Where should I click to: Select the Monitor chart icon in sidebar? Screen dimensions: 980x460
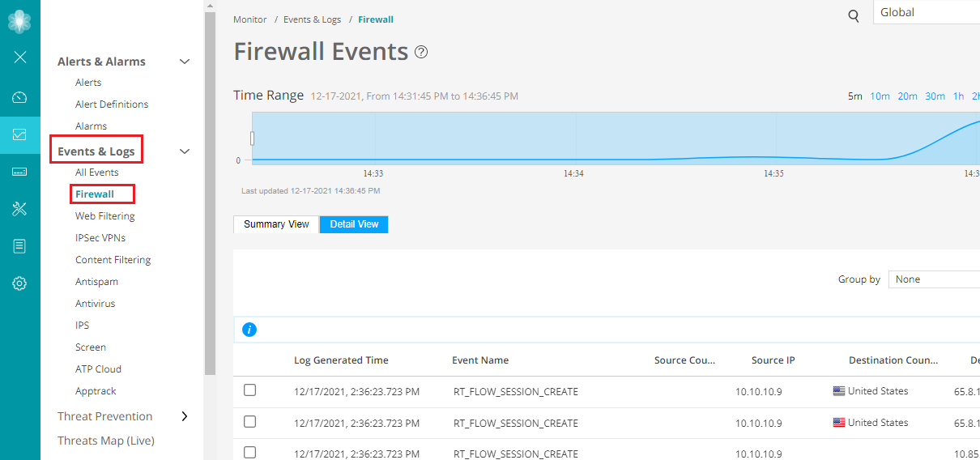[x=20, y=134]
